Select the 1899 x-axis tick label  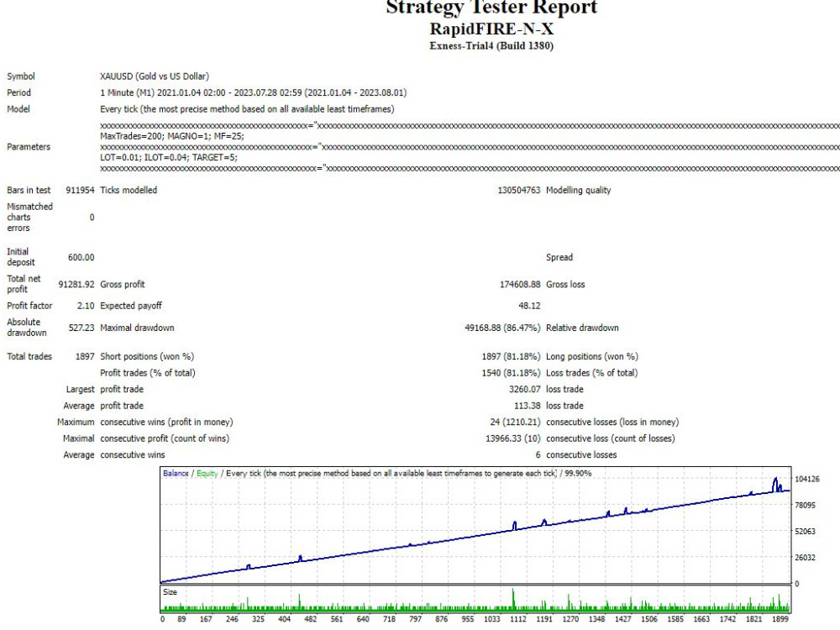[780, 619]
